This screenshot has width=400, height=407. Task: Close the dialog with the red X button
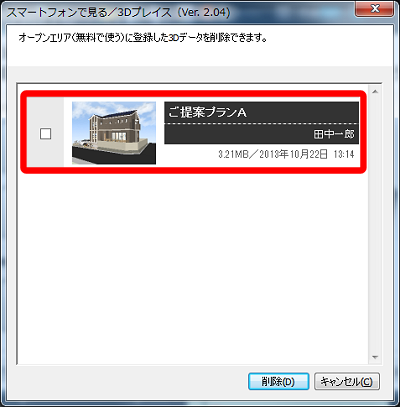(375, 9)
